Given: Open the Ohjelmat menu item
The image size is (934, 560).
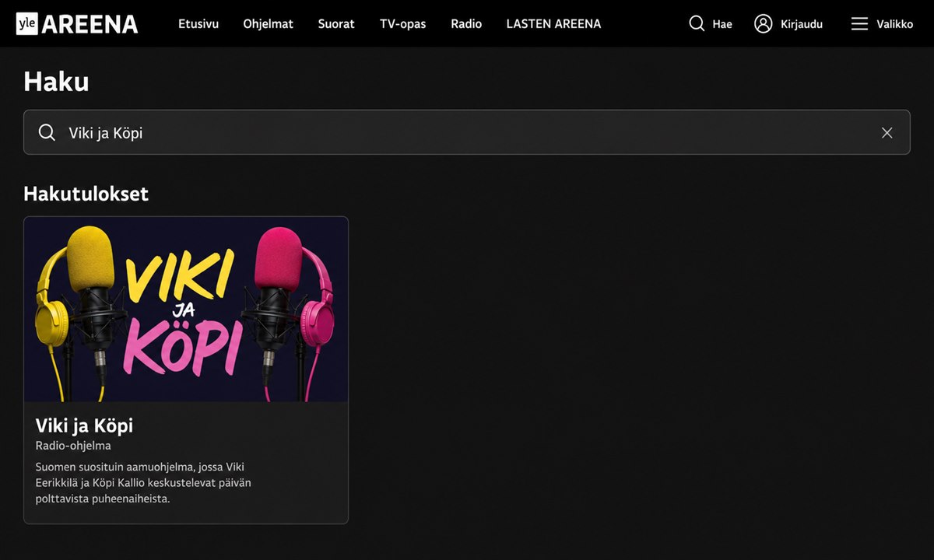Looking at the screenshot, I should [x=268, y=24].
